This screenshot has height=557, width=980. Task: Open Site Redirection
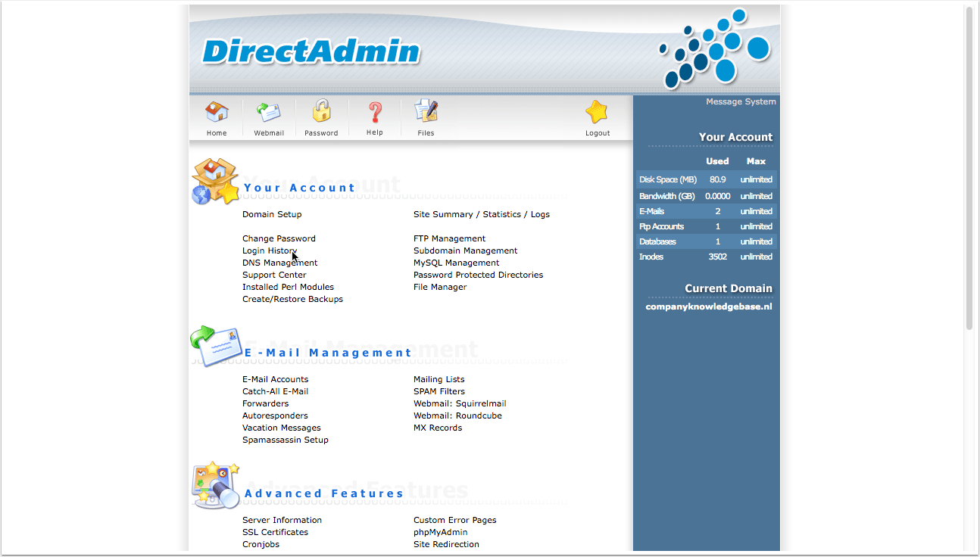click(x=446, y=544)
